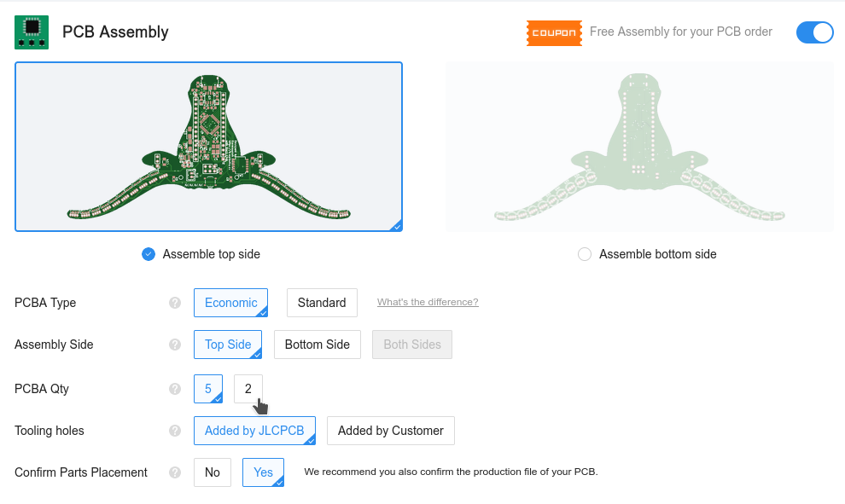Pick the Bottom Side assembly option
Image resolution: width=845 pixels, height=504 pixels.
(317, 345)
